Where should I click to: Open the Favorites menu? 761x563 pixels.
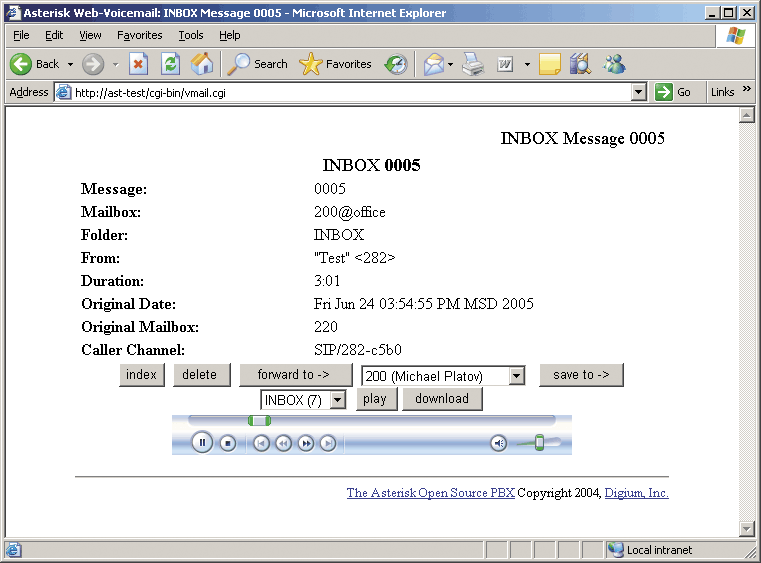(x=140, y=35)
